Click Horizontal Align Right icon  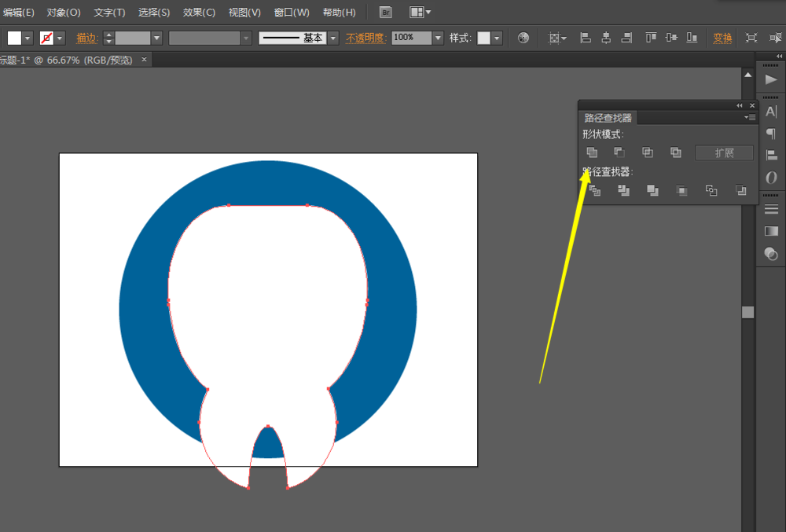[x=626, y=38]
